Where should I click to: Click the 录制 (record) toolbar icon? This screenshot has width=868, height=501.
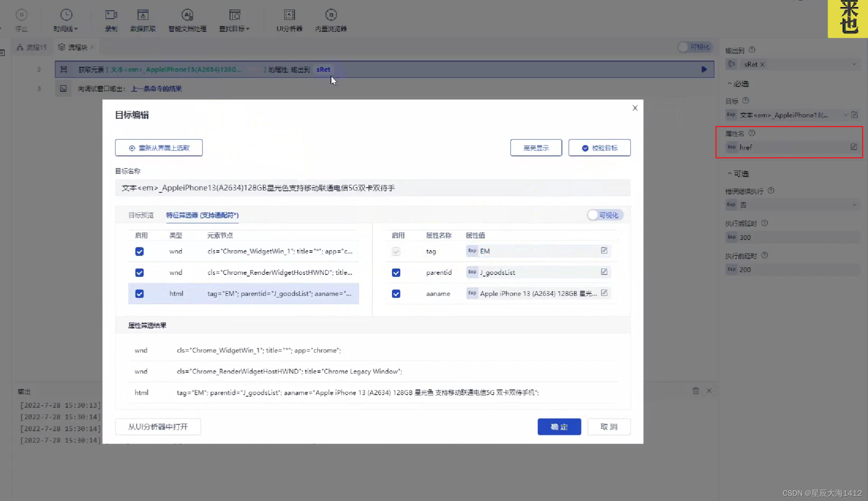(x=111, y=19)
